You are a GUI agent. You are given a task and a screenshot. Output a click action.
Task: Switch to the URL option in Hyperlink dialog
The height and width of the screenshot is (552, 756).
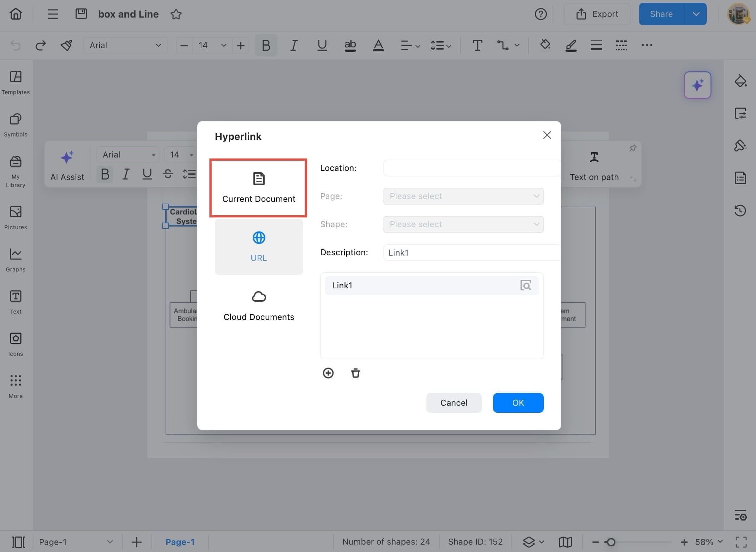pos(259,246)
